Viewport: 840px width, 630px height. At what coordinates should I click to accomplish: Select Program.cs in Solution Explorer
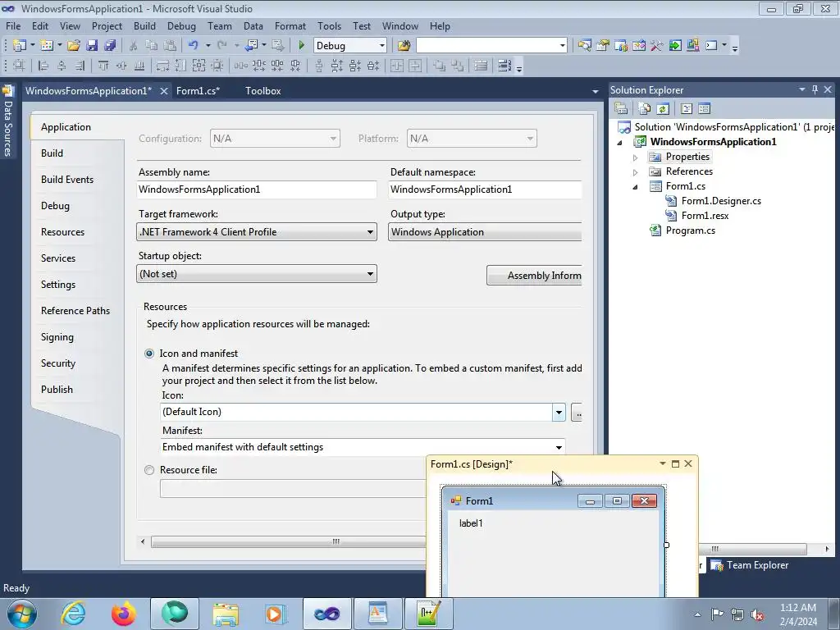pyautogui.click(x=690, y=231)
